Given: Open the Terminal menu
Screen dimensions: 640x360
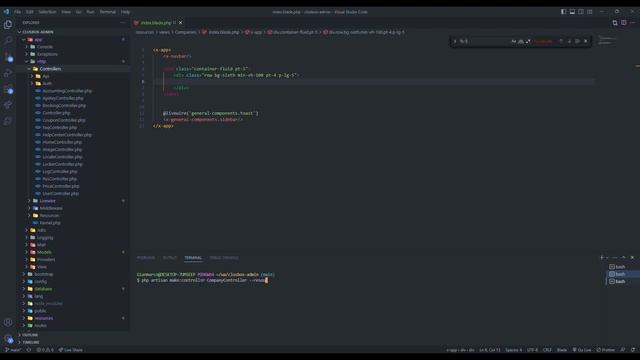Looking at the screenshot, I should click(108, 12).
